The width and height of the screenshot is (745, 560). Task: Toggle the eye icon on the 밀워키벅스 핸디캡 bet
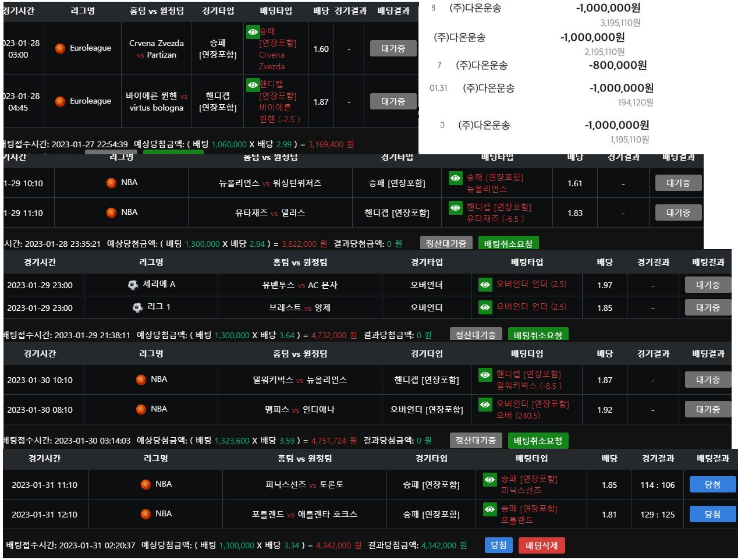pyautogui.click(x=485, y=375)
